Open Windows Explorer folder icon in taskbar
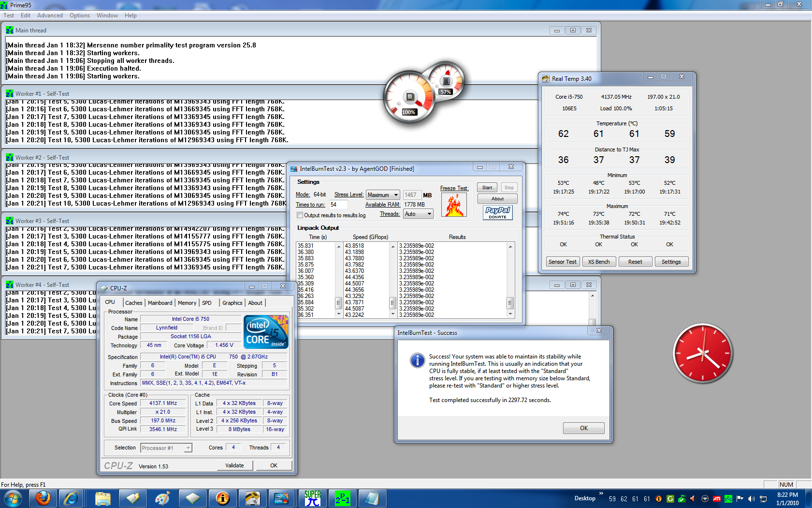812x508 pixels. pos(103,498)
